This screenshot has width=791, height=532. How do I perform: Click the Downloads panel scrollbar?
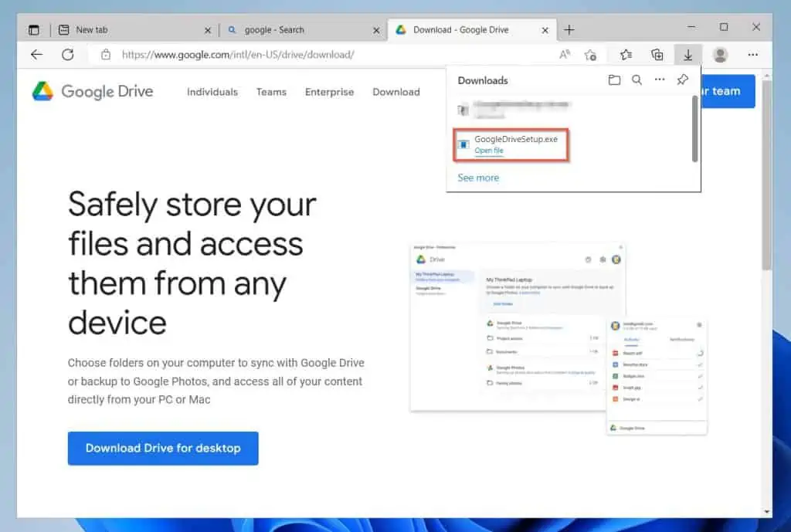(694, 129)
